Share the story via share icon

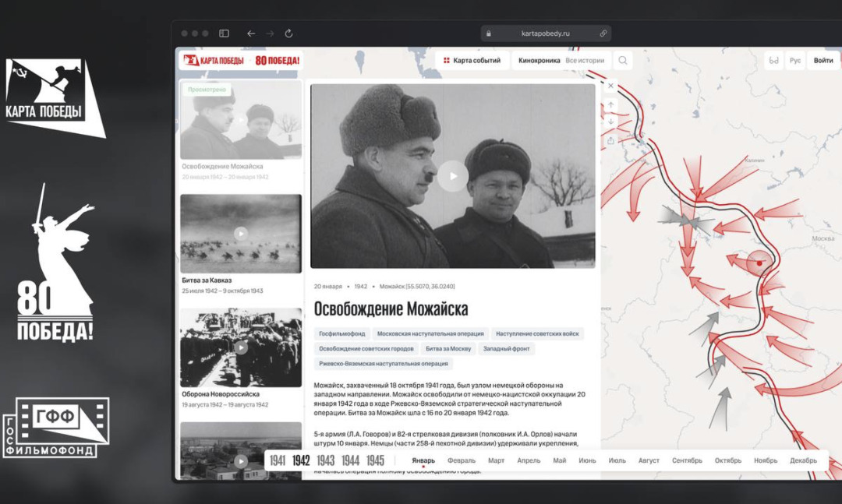point(610,141)
